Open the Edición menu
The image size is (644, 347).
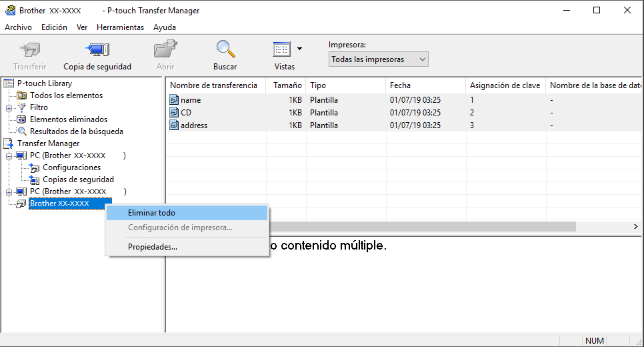[x=54, y=27]
